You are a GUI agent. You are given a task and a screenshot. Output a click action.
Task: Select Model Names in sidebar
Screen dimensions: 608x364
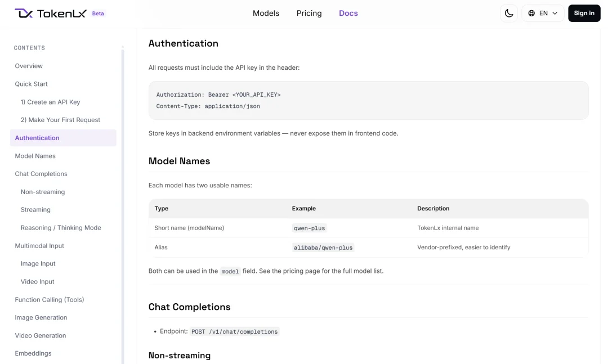35,156
